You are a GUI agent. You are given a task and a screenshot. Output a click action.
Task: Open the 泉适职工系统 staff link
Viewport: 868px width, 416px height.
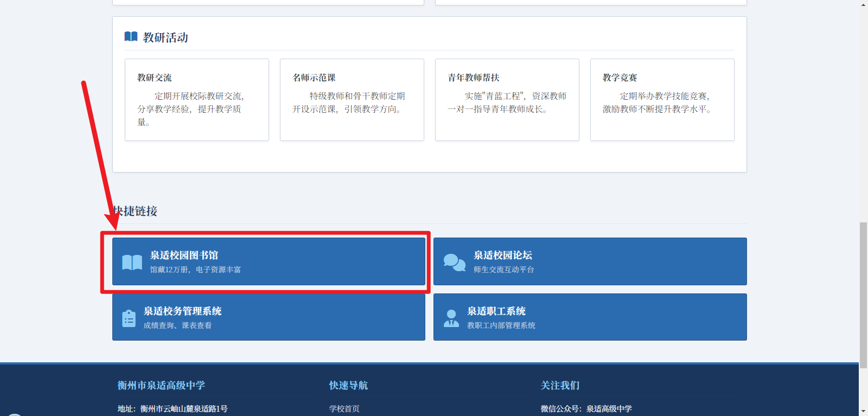[496, 311]
